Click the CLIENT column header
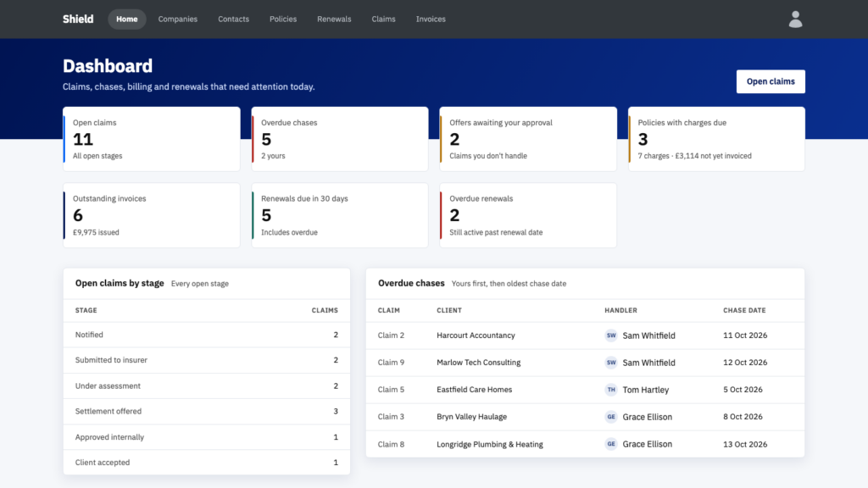The image size is (868, 488). coord(449,310)
